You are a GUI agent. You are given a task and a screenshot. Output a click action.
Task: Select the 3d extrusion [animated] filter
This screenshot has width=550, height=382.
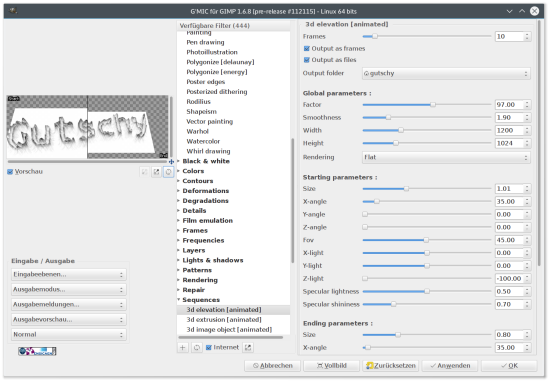coord(224,320)
